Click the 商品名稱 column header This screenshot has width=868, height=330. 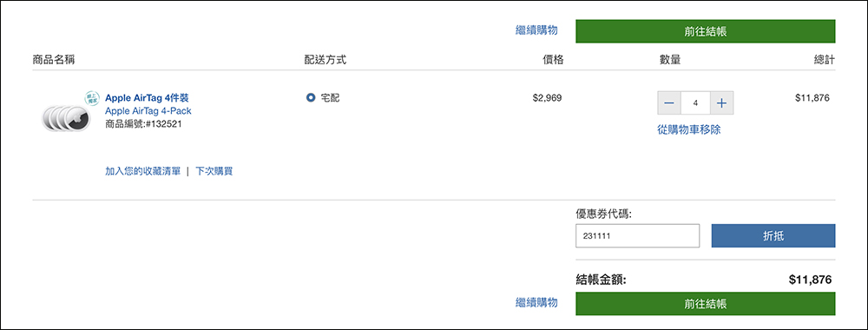(54, 60)
